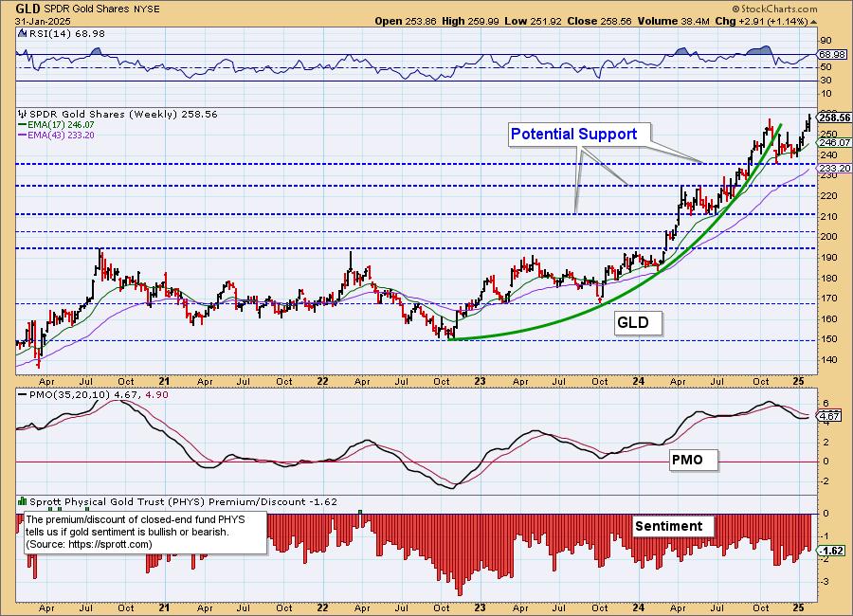The image size is (853, 616).
Task: Click the 246.07 EMA price tag on axis
Action: click(834, 142)
